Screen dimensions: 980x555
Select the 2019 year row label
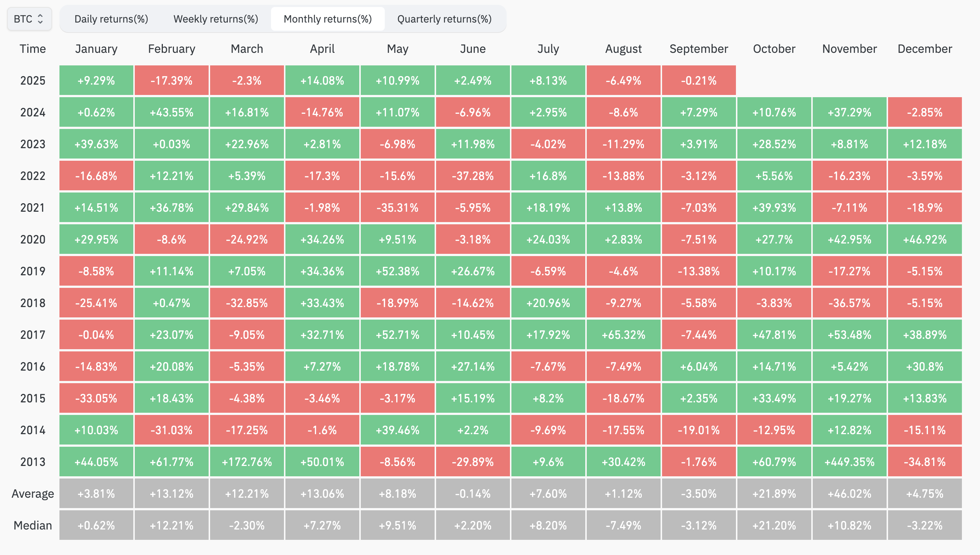pos(32,270)
